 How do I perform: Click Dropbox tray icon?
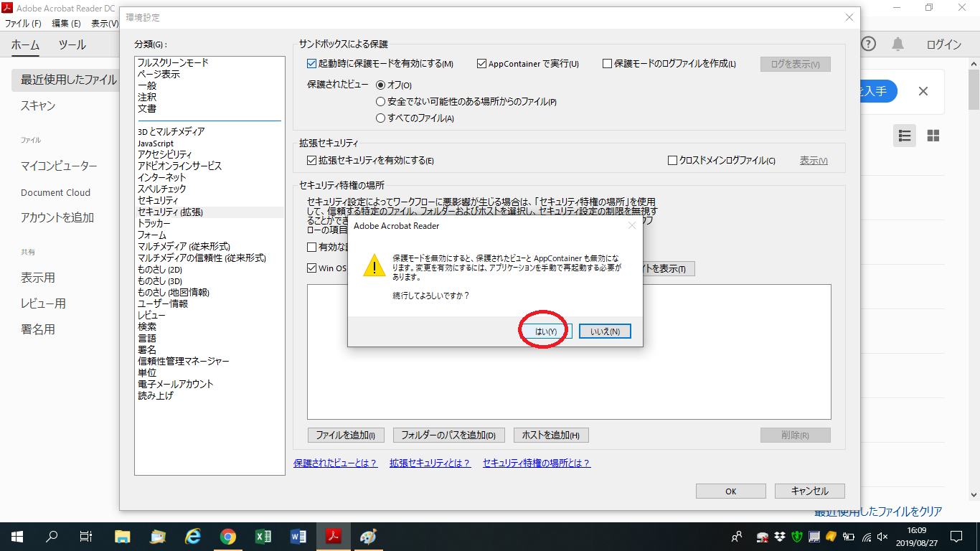[x=780, y=537]
